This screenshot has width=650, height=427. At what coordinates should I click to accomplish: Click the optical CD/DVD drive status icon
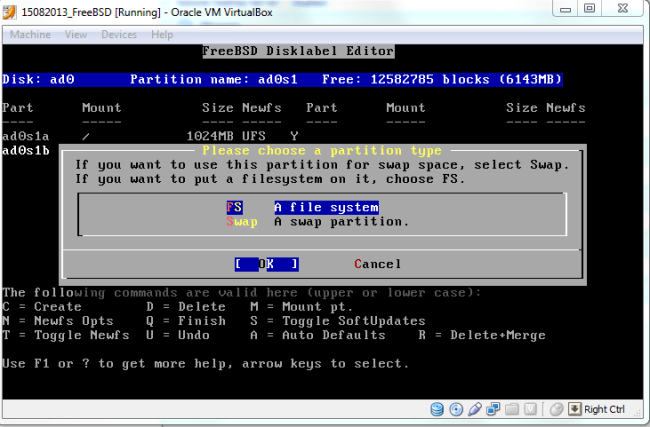456,410
